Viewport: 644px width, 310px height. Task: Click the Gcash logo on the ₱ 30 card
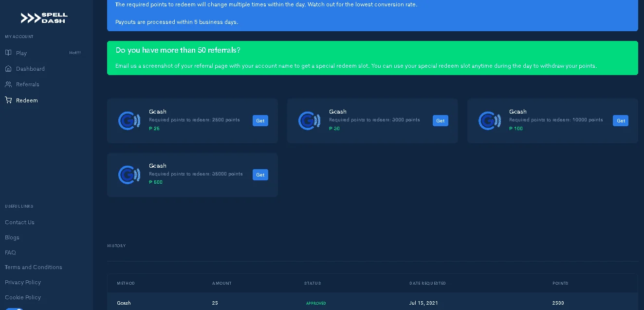[x=310, y=121]
